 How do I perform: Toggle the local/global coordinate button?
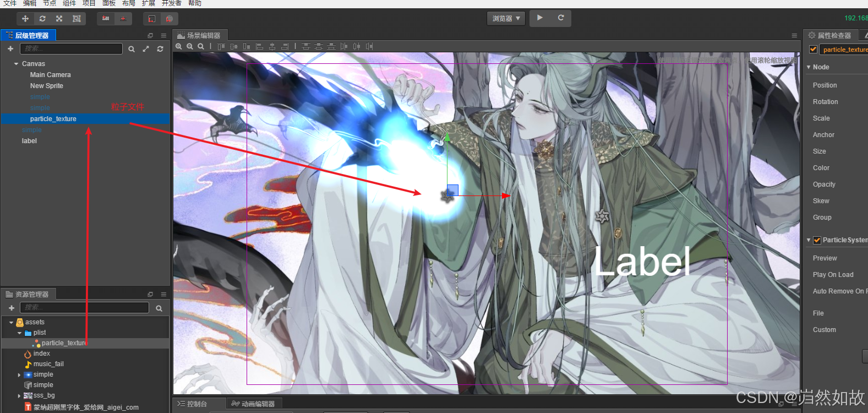pyautogui.click(x=123, y=19)
